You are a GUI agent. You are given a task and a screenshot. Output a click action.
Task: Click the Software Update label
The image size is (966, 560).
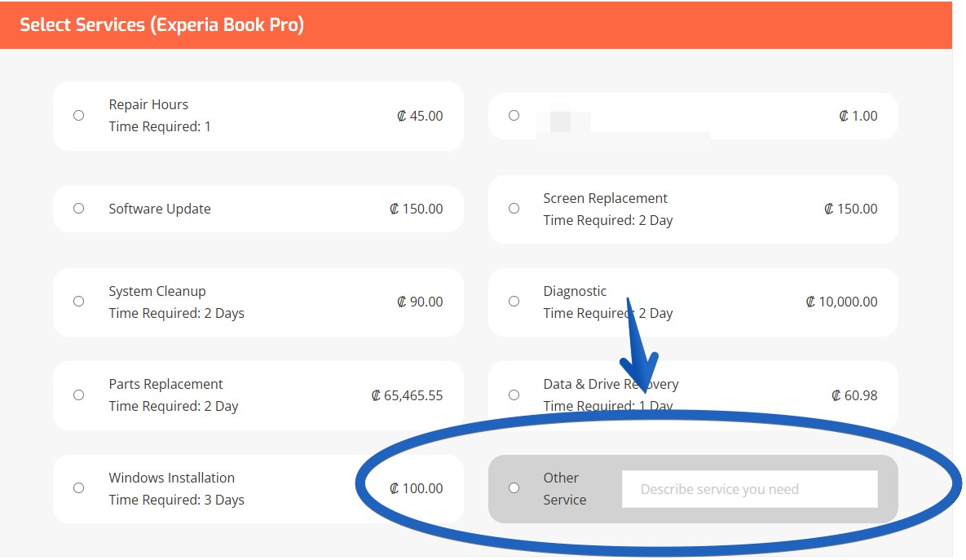[x=160, y=209]
